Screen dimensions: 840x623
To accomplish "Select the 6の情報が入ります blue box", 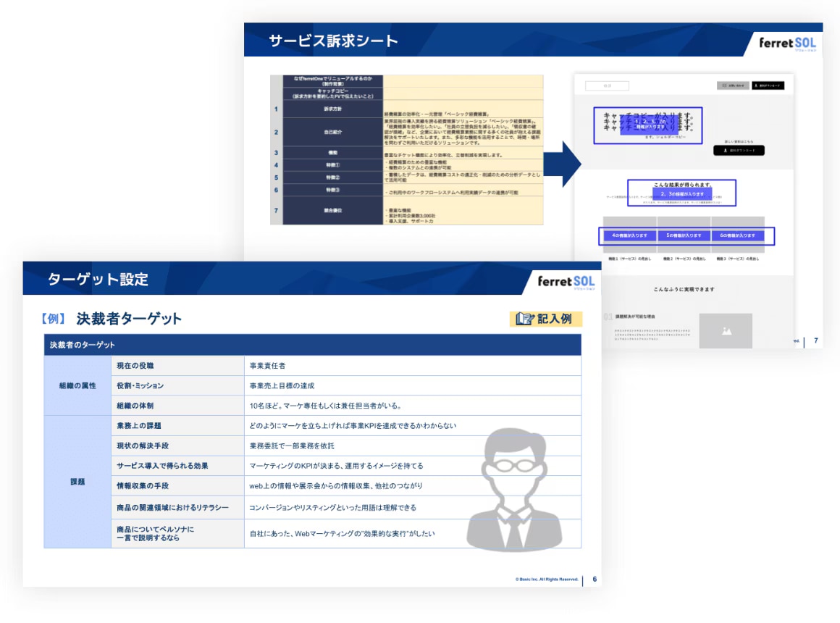I will click(737, 235).
